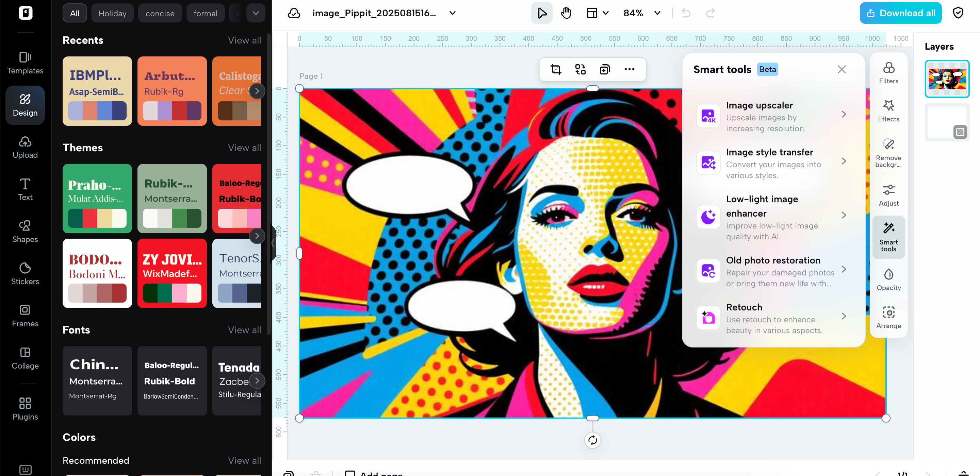
Task: Open the Filters panel on the right
Action: coord(888,72)
